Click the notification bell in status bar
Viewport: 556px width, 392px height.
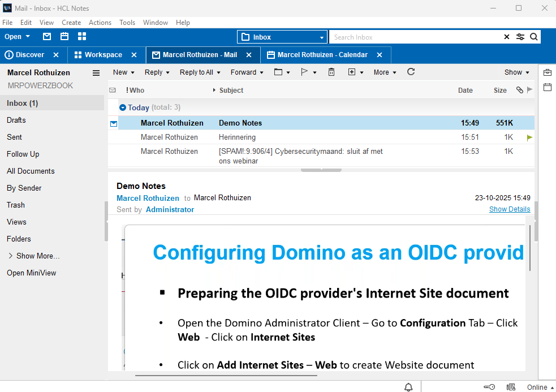coord(408,387)
